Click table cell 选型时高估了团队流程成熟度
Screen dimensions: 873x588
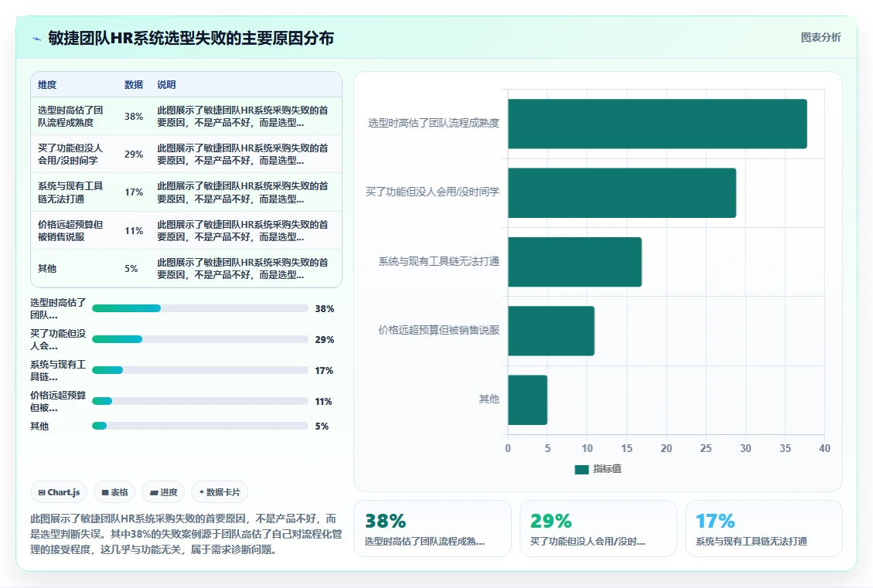pyautogui.click(x=70, y=116)
